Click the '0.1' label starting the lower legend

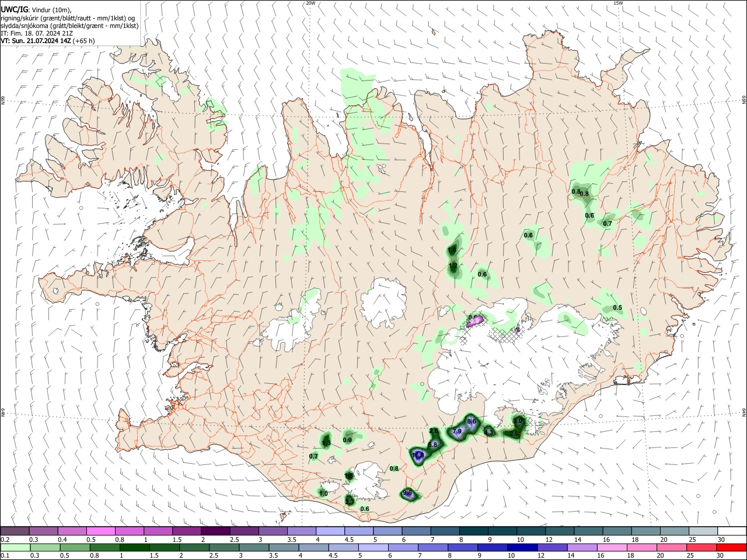point(5,555)
